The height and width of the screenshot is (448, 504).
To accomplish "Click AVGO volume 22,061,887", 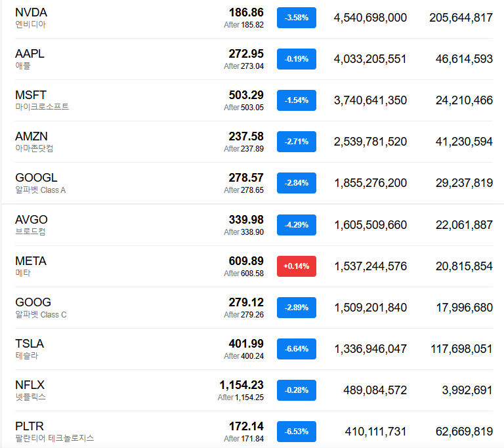I will [464, 225].
